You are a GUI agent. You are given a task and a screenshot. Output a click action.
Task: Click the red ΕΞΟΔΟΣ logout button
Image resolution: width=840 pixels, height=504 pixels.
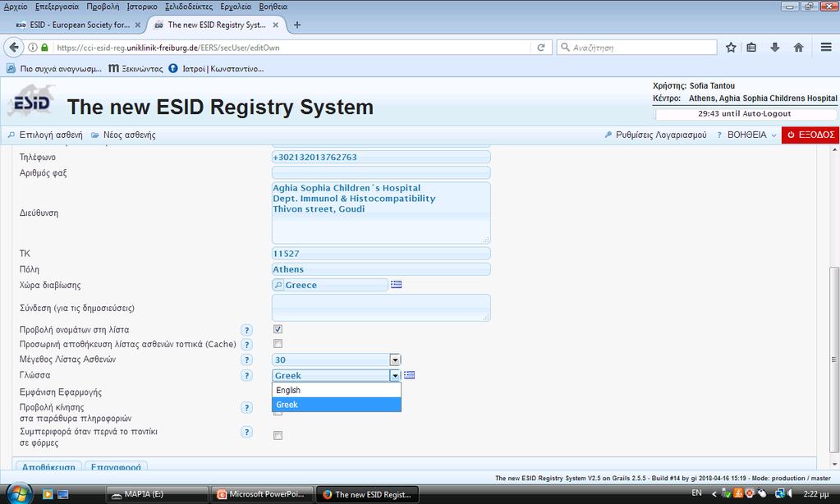click(810, 135)
